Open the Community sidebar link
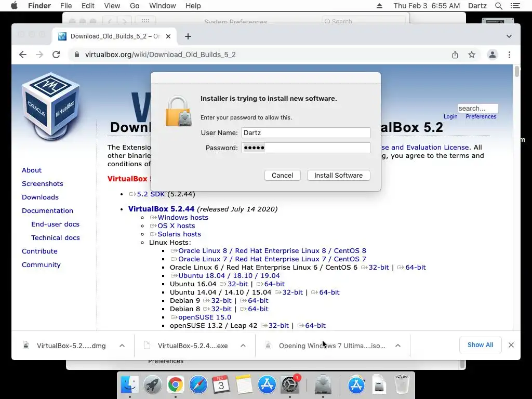The width and height of the screenshot is (532, 399). [41, 265]
